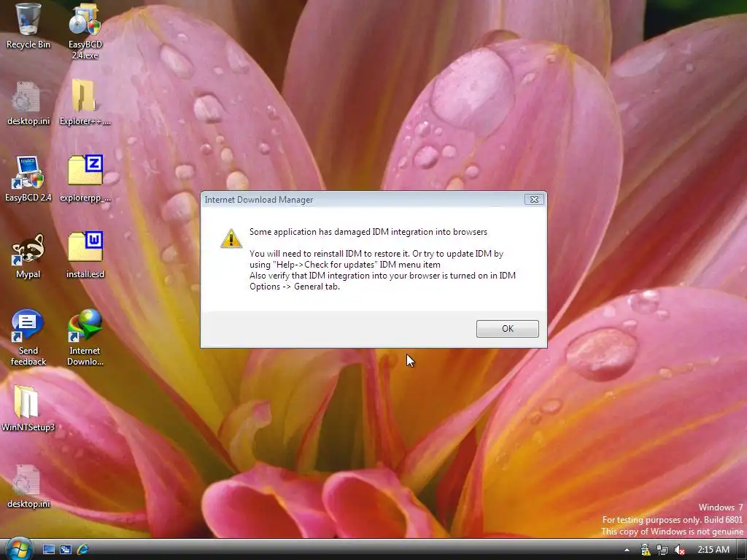Select the EasyBCD 2.4 shortcut icon
This screenshot has height=560, width=747.
click(28, 179)
